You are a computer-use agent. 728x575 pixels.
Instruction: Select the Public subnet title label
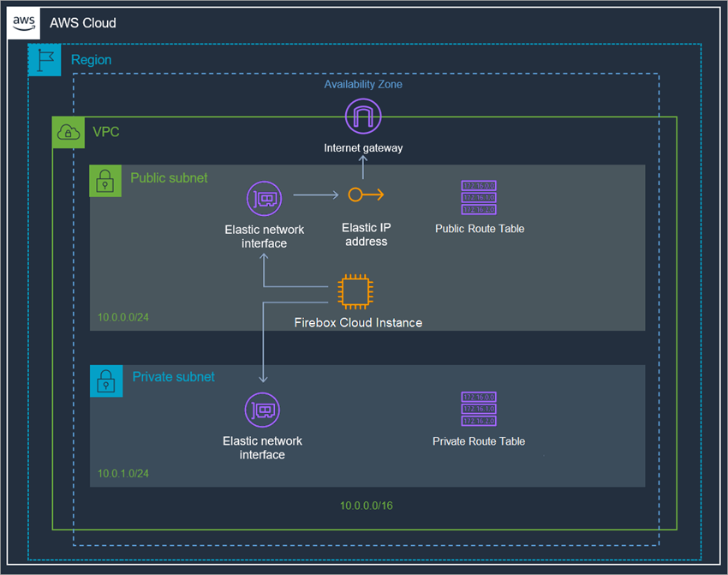(x=168, y=177)
